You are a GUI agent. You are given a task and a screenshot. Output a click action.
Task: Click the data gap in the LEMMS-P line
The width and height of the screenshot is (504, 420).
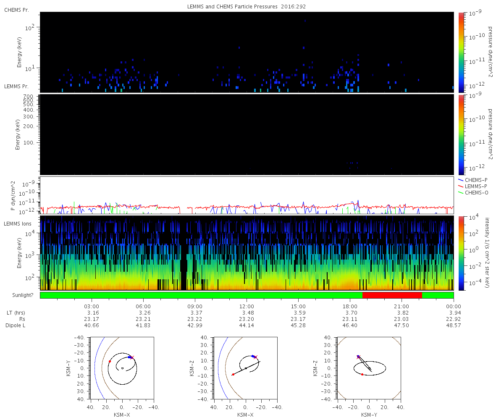184,208
